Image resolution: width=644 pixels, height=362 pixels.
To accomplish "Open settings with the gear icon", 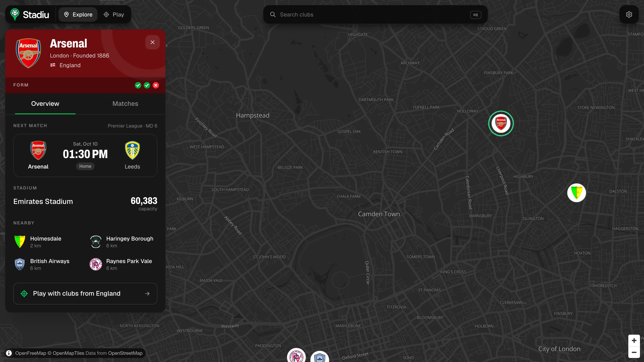I will coord(629,14).
